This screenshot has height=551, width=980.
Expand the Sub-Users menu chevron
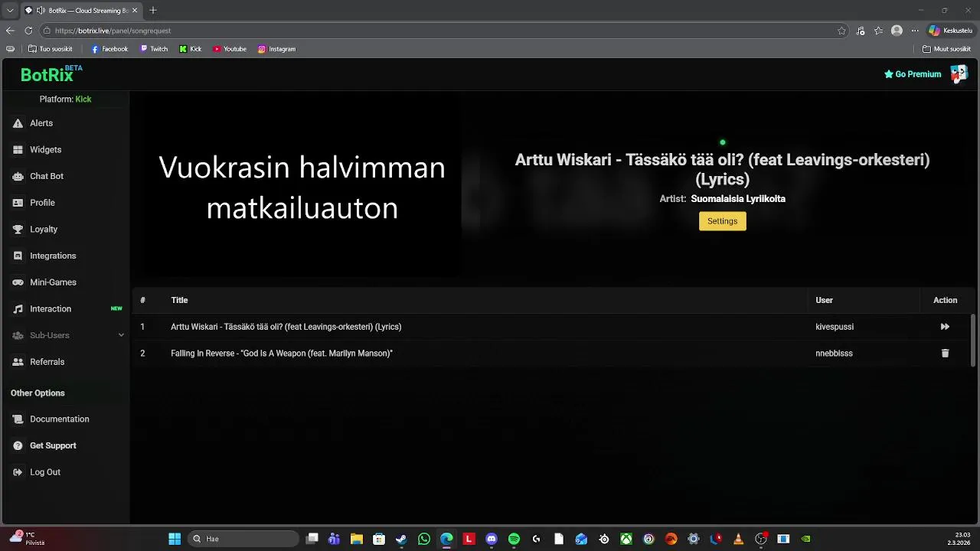121,335
